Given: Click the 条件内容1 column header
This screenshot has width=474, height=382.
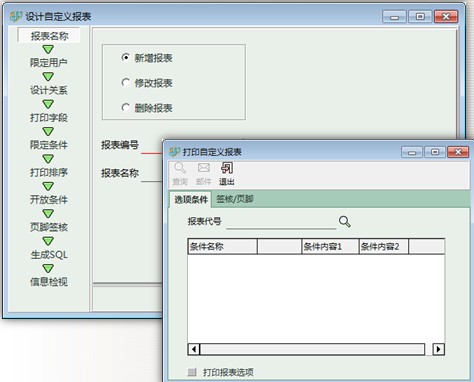Looking at the screenshot, I should (330, 246).
